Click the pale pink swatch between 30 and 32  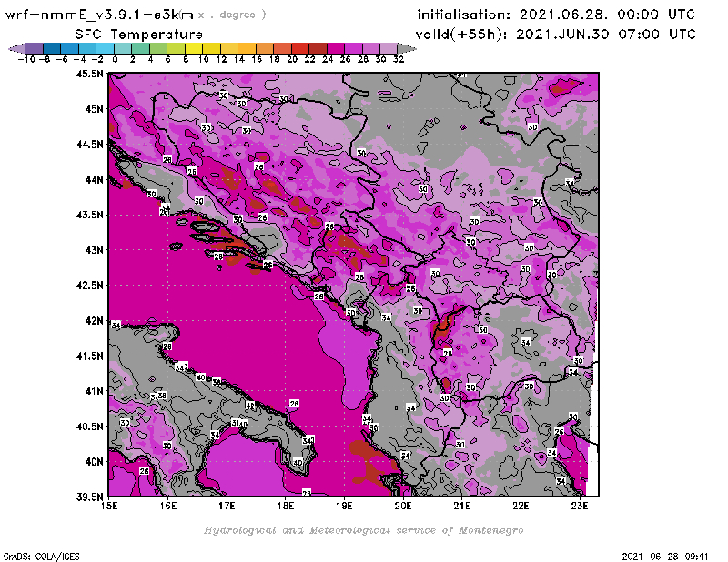(389, 48)
